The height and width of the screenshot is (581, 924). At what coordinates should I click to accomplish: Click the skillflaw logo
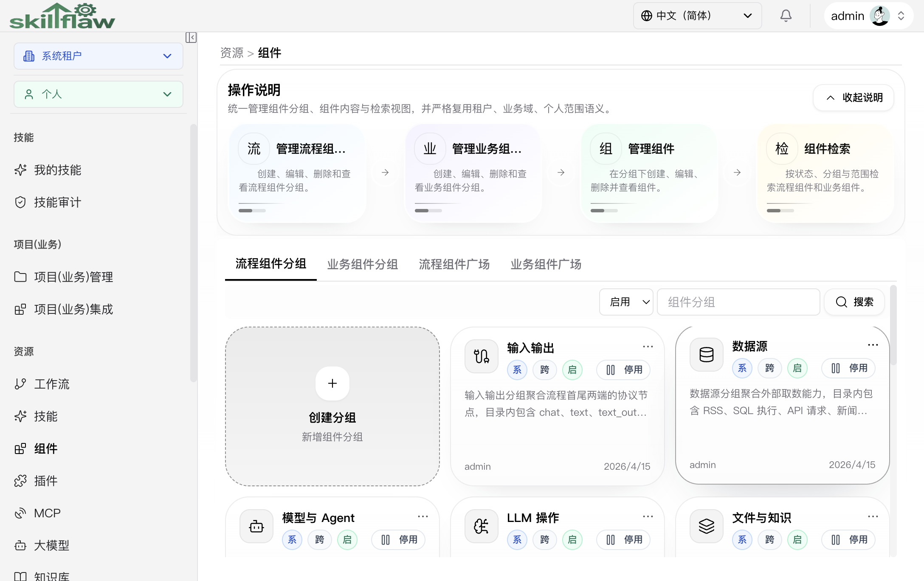(62, 16)
